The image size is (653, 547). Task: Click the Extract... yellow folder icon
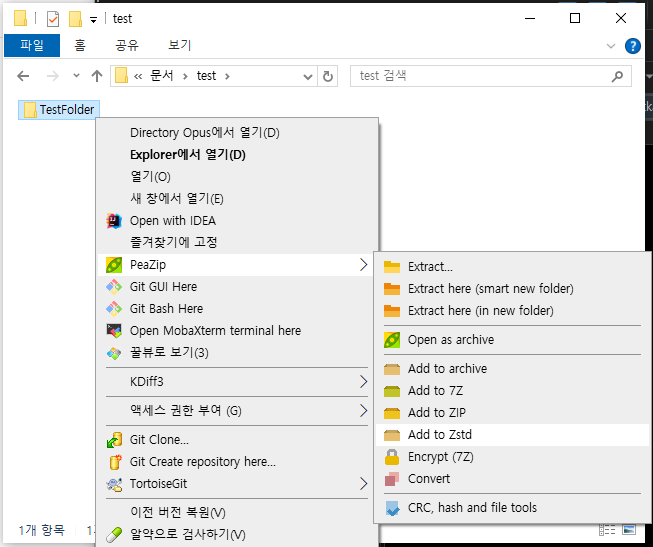point(392,267)
